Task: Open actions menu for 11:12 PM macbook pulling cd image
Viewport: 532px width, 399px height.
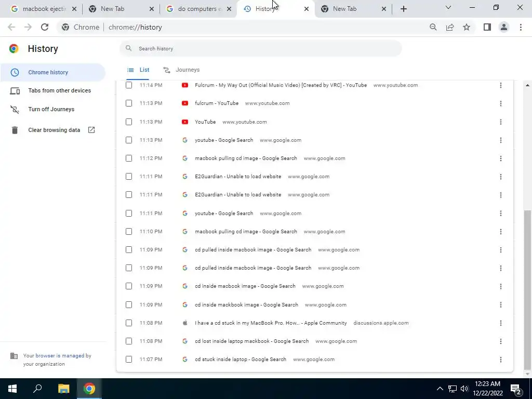Action: [501, 158]
